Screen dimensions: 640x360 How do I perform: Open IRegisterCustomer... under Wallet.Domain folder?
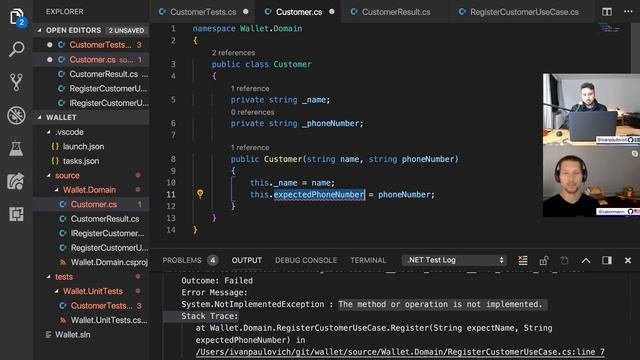[91, 233]
